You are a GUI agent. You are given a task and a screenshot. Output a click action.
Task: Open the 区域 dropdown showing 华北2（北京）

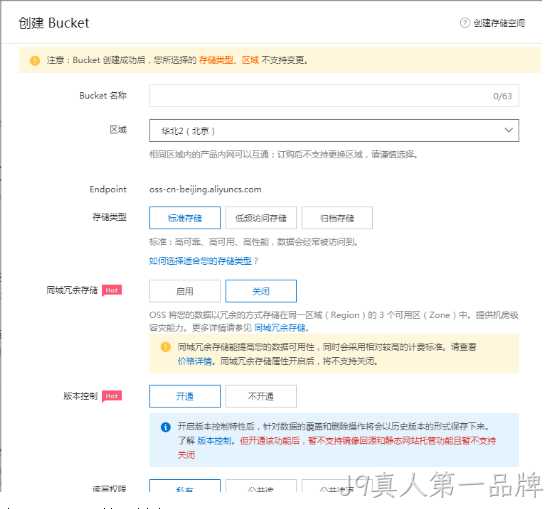[334, 131]
